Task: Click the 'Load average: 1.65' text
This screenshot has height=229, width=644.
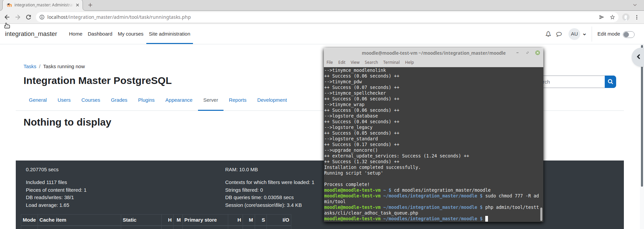Action: click(47, 205)
